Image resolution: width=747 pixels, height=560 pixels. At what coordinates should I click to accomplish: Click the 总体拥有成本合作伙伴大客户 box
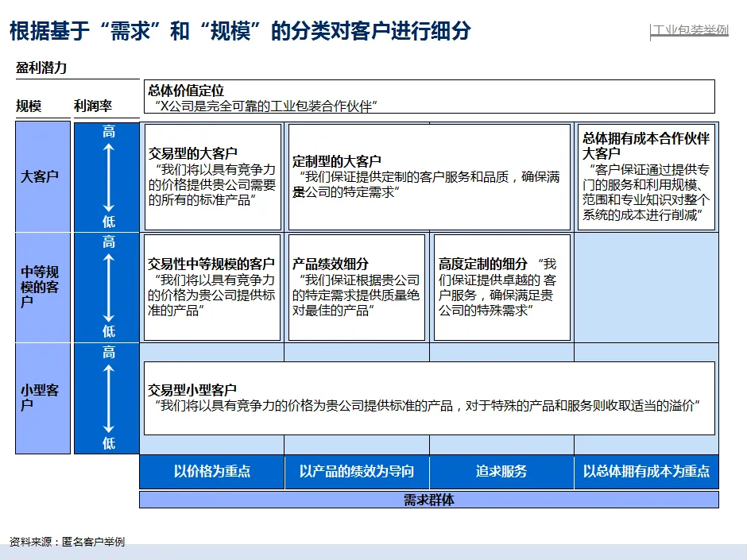(x=646, y=177)
